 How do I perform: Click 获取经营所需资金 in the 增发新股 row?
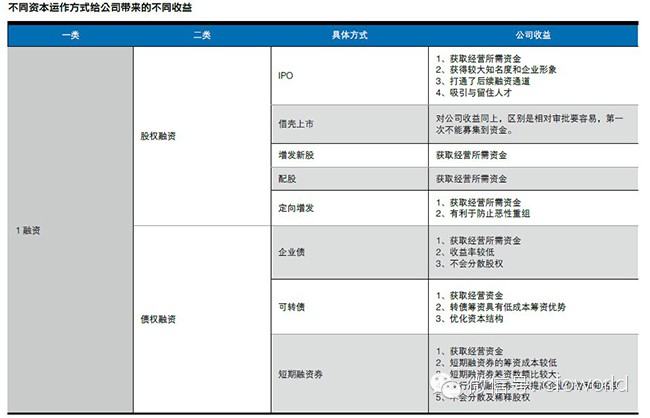click(471, 155)
